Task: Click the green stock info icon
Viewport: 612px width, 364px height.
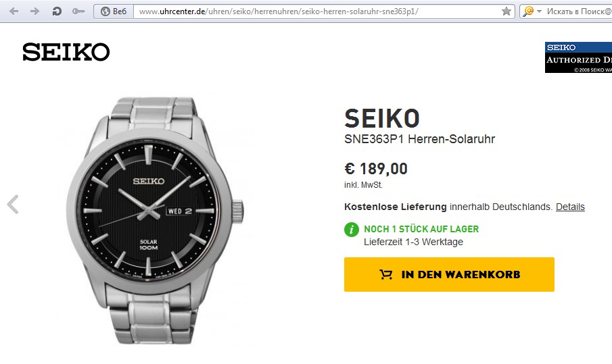Action: pyautogui.click(x=352, y=230)
